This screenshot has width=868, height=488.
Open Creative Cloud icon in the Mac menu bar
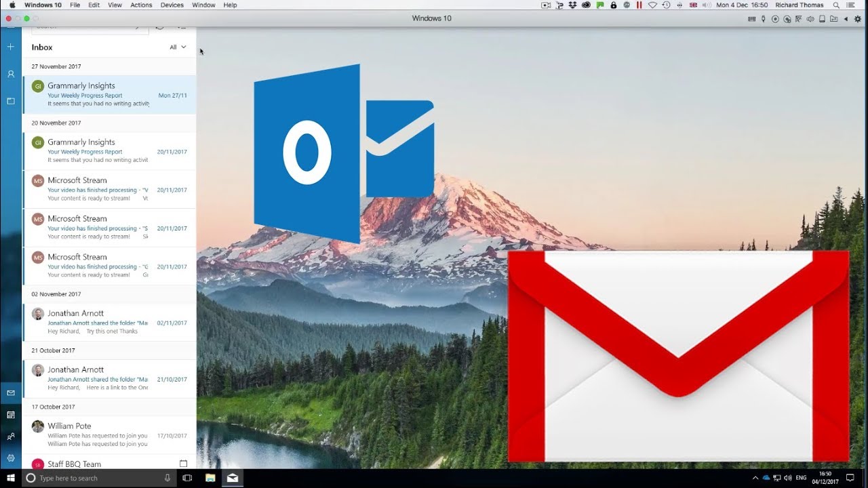587,5
